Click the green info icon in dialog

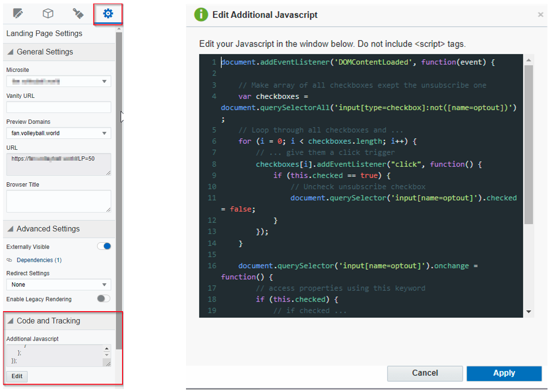coord(201,15)
